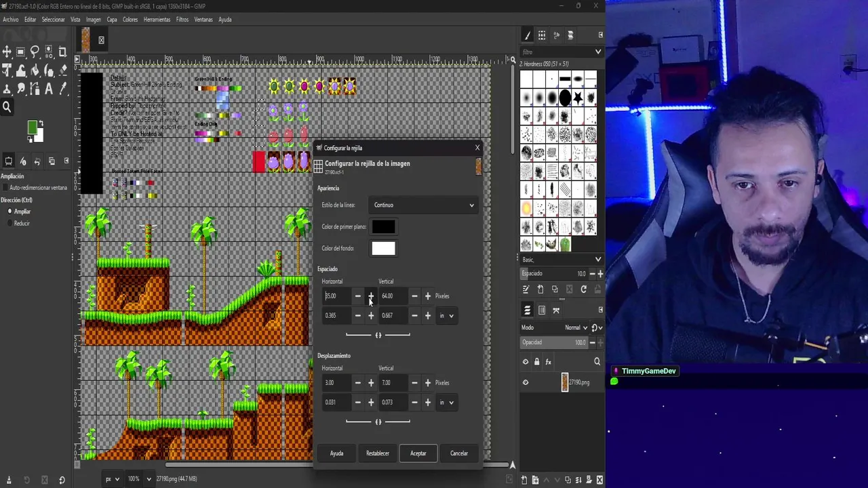Click the green foreground color swatch
Image resolution: width=868 pixels, height=488 pixels.
coord(33,127)
